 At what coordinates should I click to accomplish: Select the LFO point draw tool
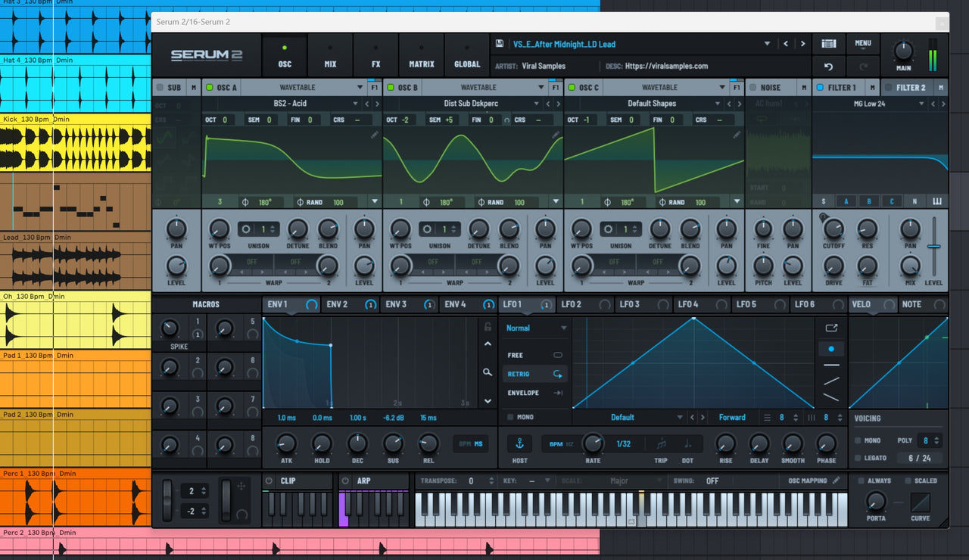831,349
